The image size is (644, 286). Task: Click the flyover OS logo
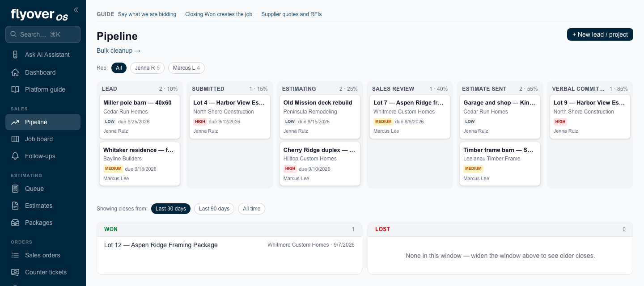[x=39, y=15]
